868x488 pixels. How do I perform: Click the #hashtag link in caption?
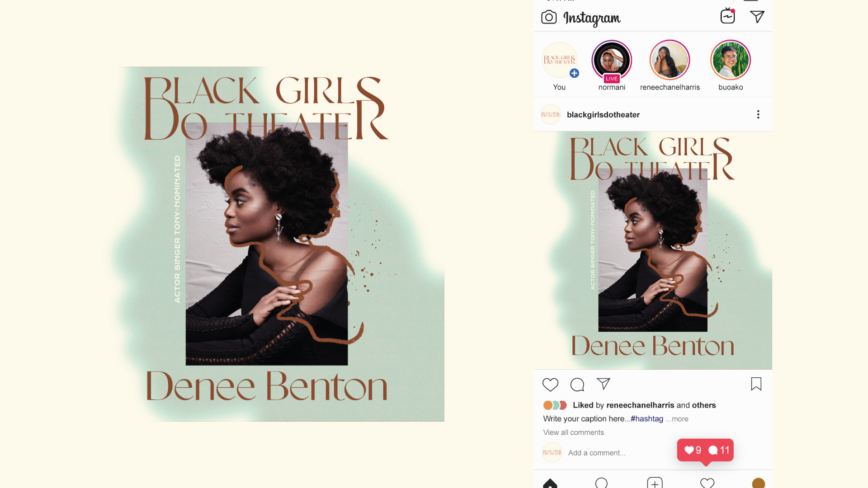[647, 419]
